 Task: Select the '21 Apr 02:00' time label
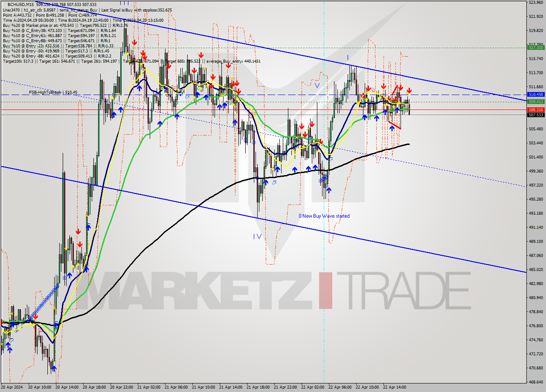(x=149, y=388)
